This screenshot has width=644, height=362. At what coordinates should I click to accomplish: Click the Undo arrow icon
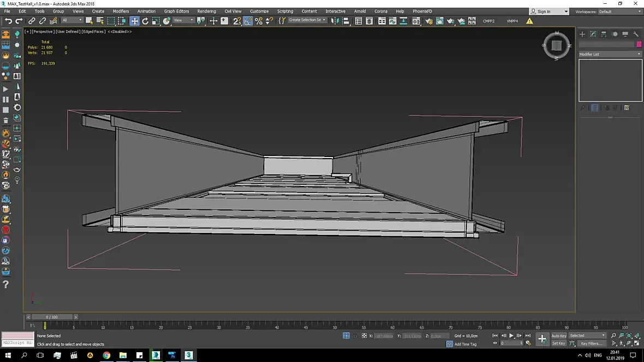(x=8, y=21)
